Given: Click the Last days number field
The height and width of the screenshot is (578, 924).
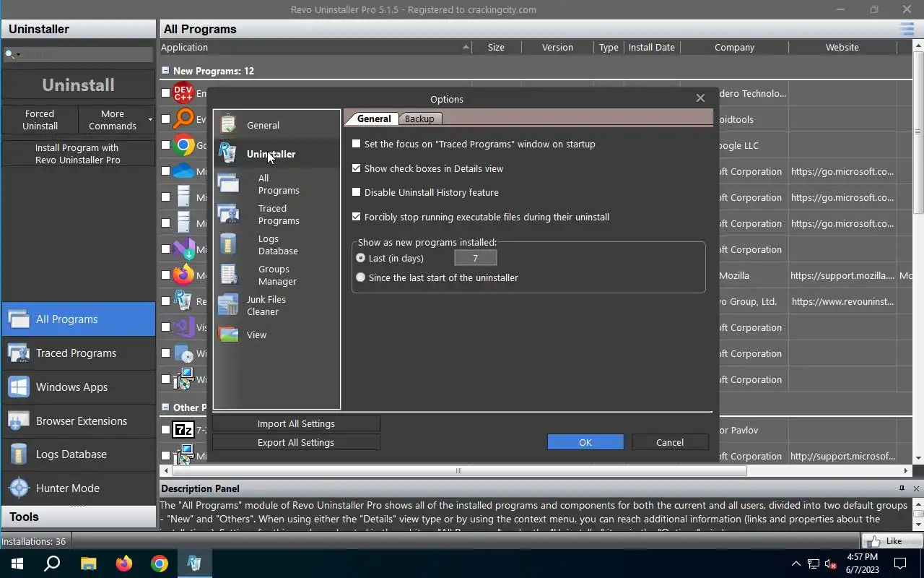Looking at the screenshot, I should (475, 258).
